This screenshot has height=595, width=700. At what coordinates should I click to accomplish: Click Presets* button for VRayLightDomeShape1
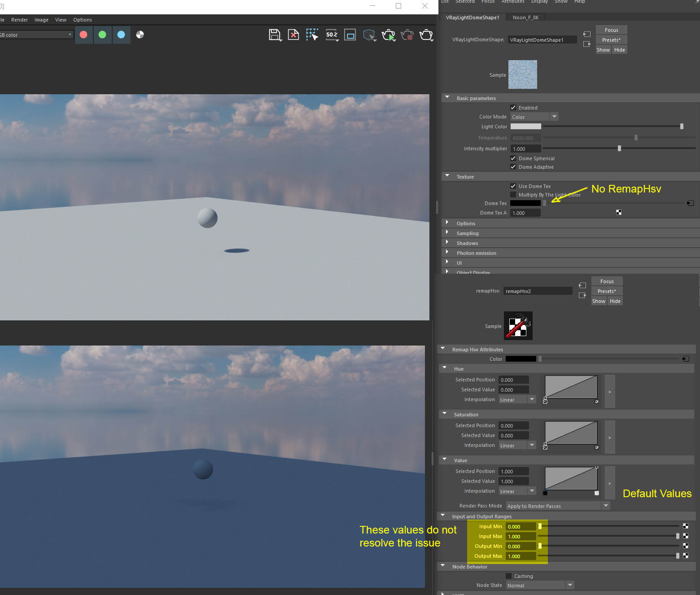click(611, 40)
